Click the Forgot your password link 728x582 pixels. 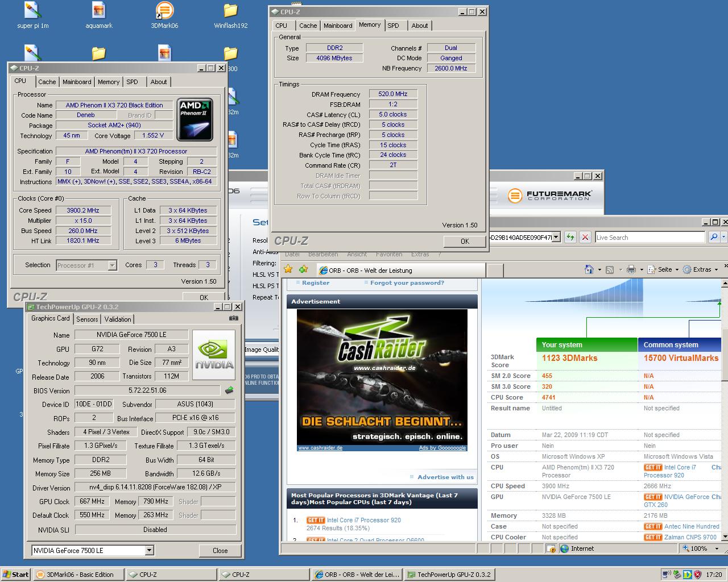(x=407, y=282)
